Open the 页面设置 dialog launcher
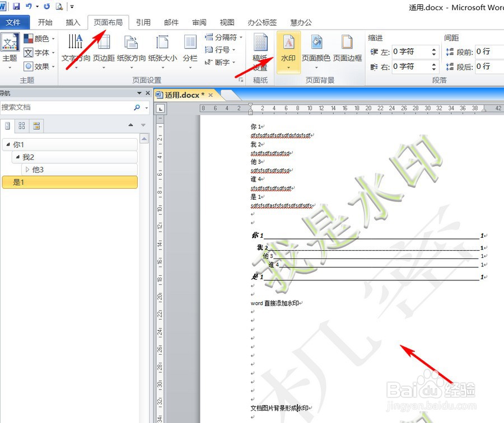Image resolution: width=504 pixels, height=423 pixels. [241, 79]
